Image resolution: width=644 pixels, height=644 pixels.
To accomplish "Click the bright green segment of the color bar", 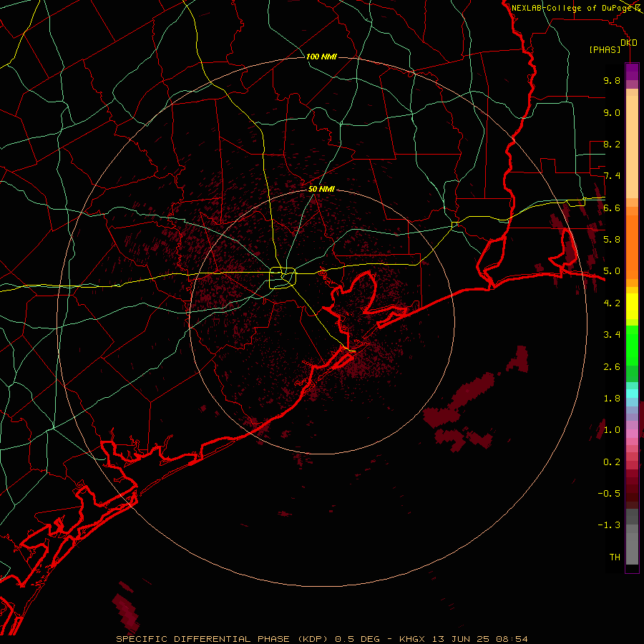I will point(632,346).
